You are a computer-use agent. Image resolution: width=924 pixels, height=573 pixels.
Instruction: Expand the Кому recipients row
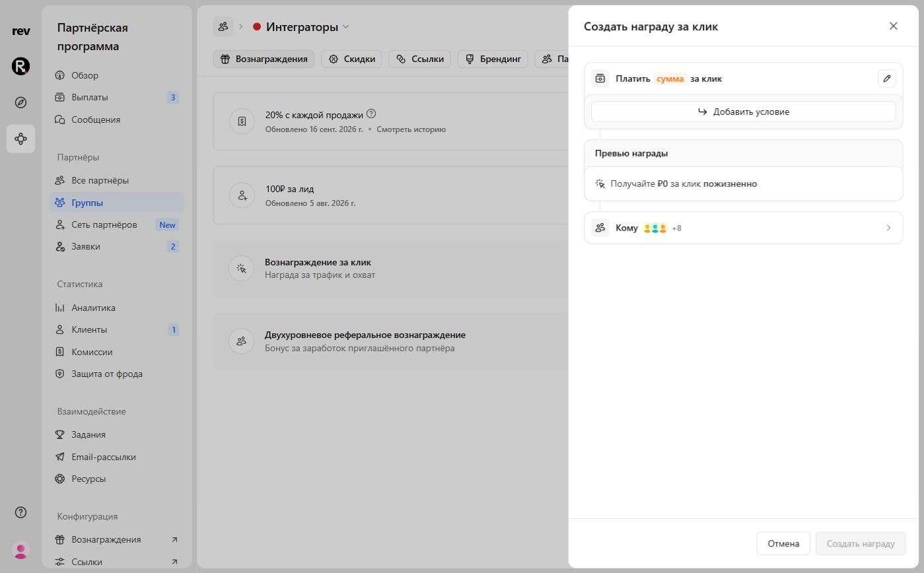[744, 228]
